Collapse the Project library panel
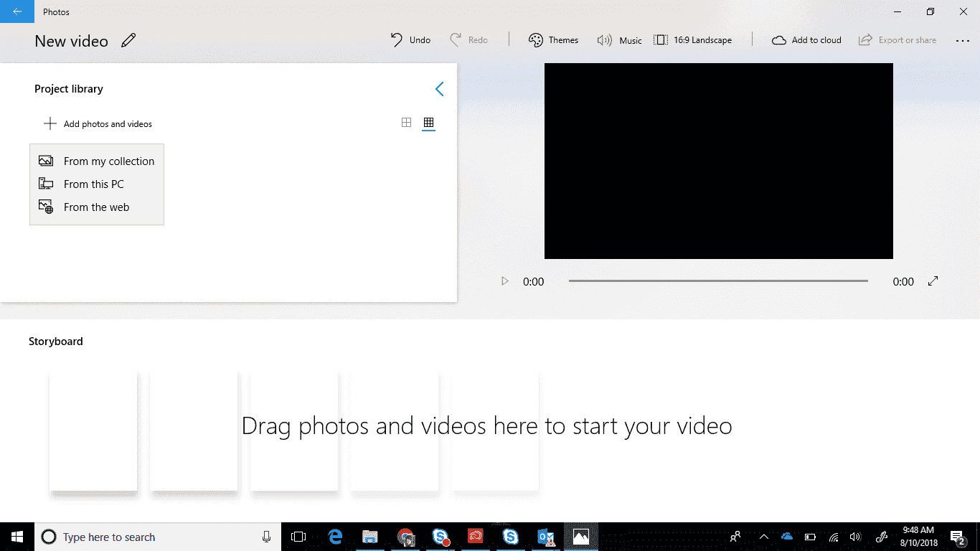Image resolution: width=980 pixels, height=551 pixels. pos(440,89)
